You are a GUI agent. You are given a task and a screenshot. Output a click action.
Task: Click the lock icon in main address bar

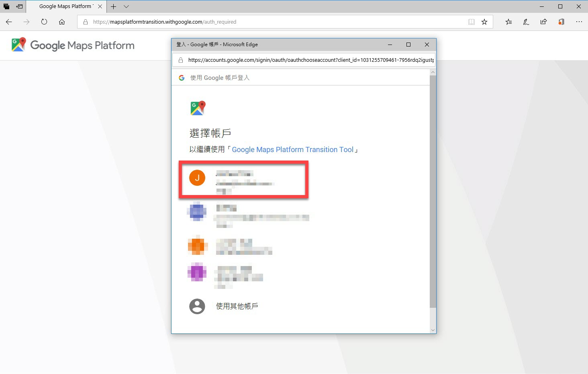tap(86, 22)
